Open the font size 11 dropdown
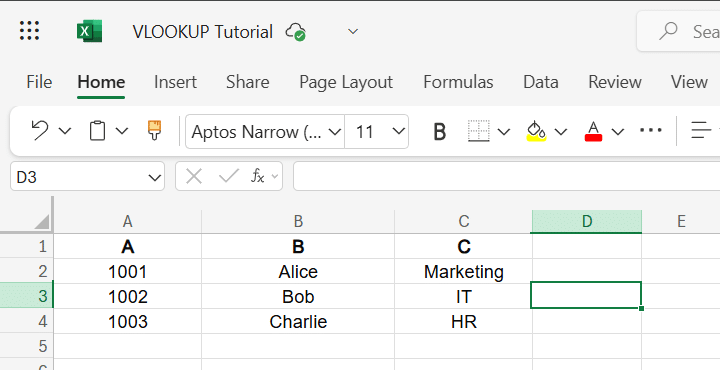 point(399,131)
